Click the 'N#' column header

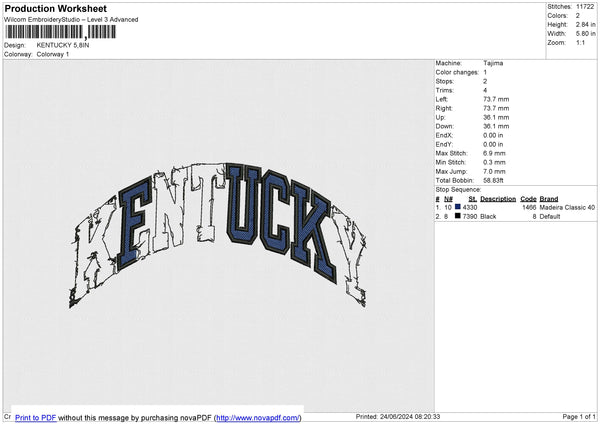pos(448,199)
